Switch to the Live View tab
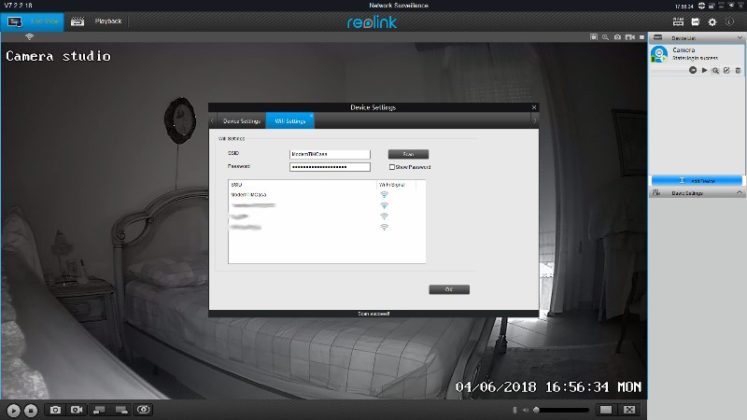Image resolution: width=747 pixels, height=420 pixels. [x=32, y=22]
